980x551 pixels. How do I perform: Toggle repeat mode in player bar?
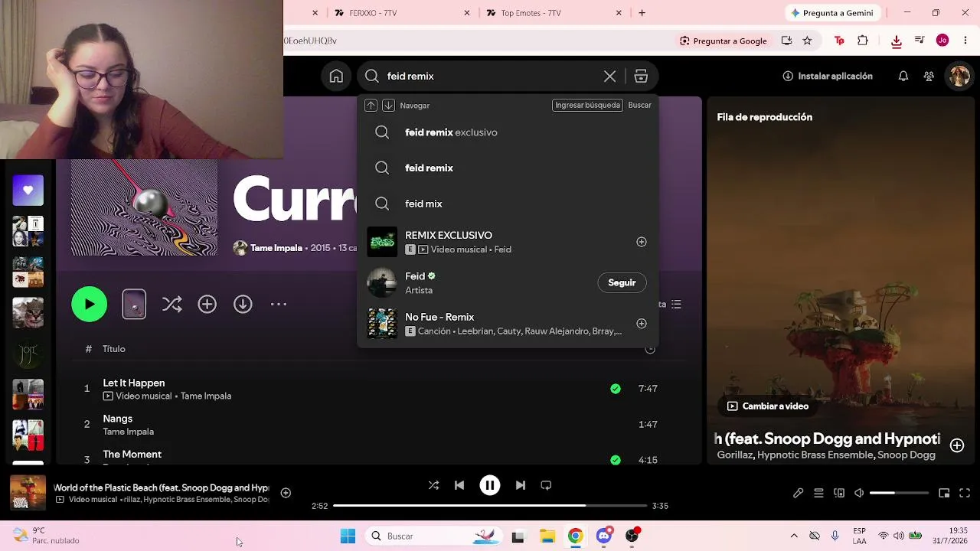click(546, 485)
